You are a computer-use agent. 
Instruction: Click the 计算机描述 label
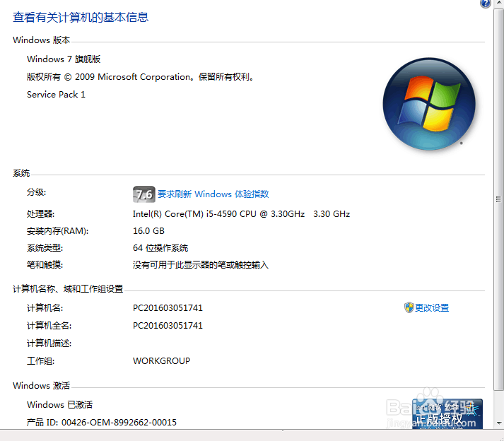click(x=49, y=343)
